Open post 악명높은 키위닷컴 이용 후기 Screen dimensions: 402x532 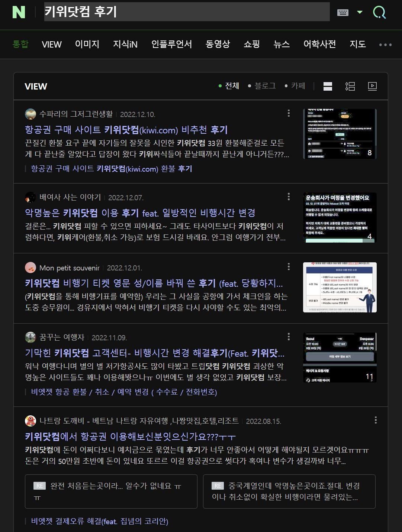point(140,213)
